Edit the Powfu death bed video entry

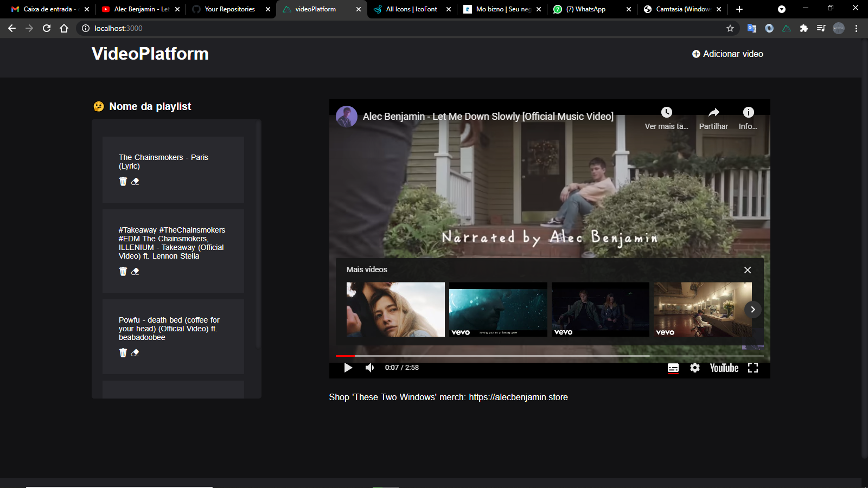click(x=135, y=352)
